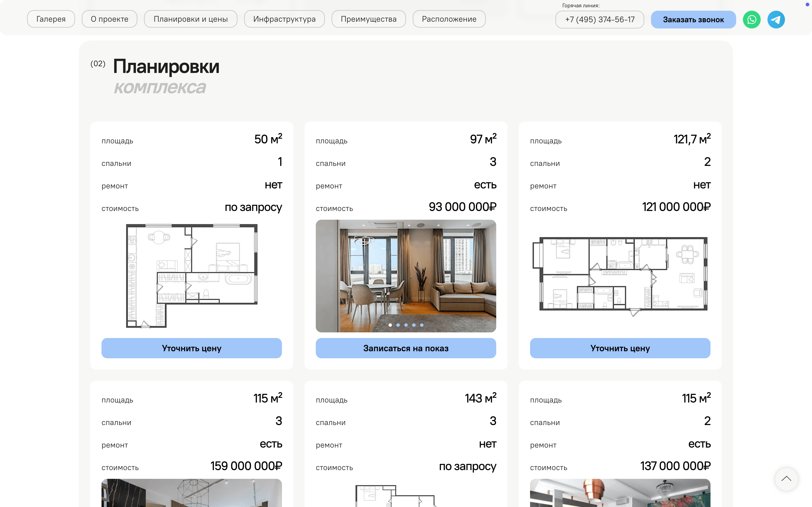Click the 97 м² living room photo
The width and height of the screenshot is (812, 507).
coord(406,268)
